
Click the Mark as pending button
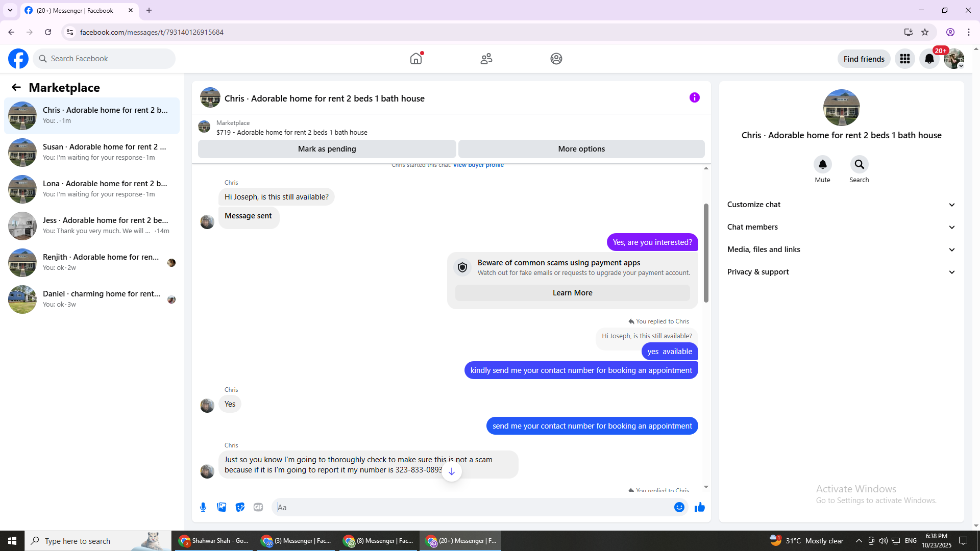(x=327, y=149)
